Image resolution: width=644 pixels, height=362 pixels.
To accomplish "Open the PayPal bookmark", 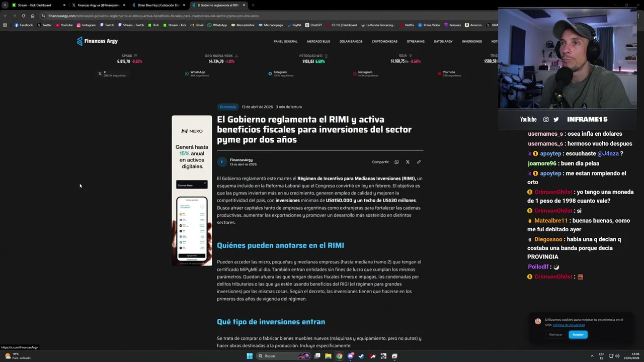I will [294, 25].
